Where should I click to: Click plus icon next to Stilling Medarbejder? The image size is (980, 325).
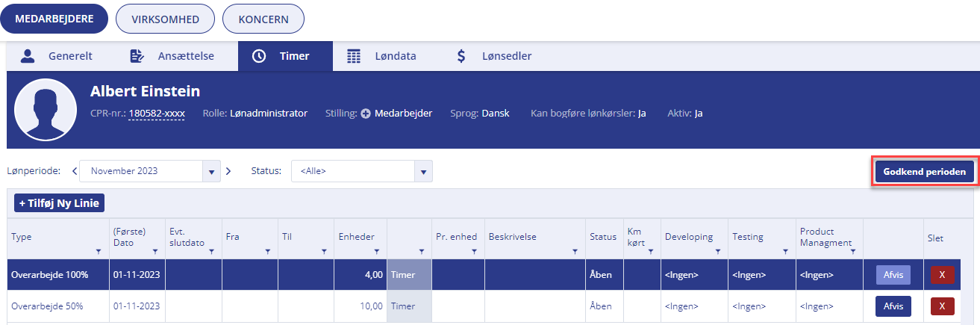click(x=366, y=114)
